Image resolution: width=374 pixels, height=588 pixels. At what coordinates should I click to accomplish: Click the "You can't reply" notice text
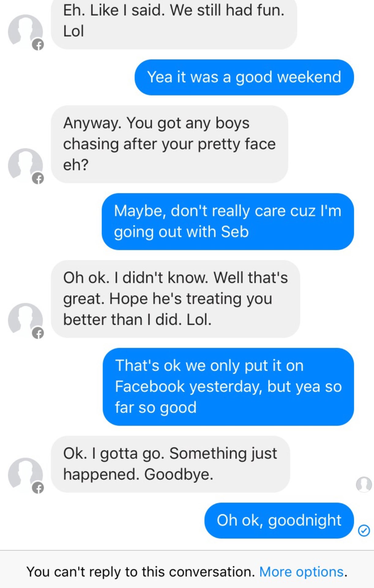141,572
